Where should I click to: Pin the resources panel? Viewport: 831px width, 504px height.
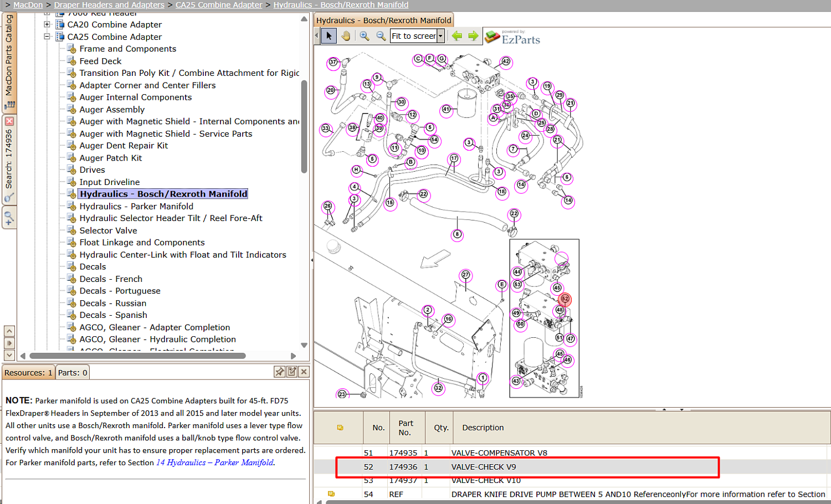point(280,372)
